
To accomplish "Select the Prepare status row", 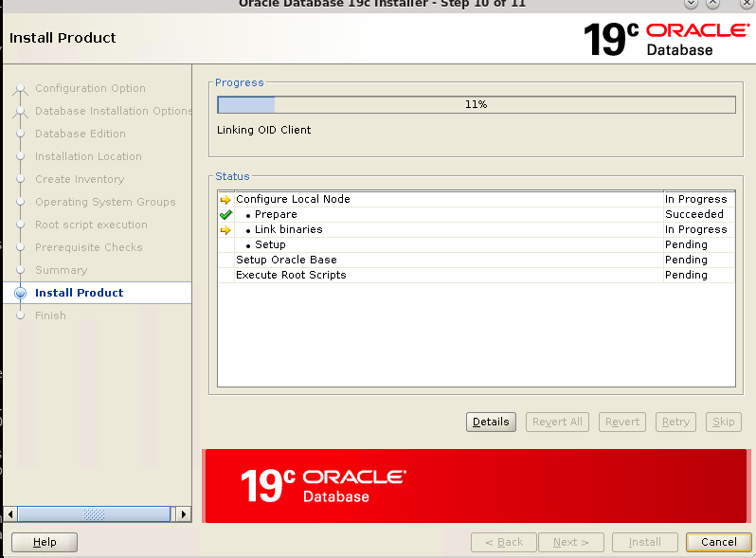I will point(477,214).
